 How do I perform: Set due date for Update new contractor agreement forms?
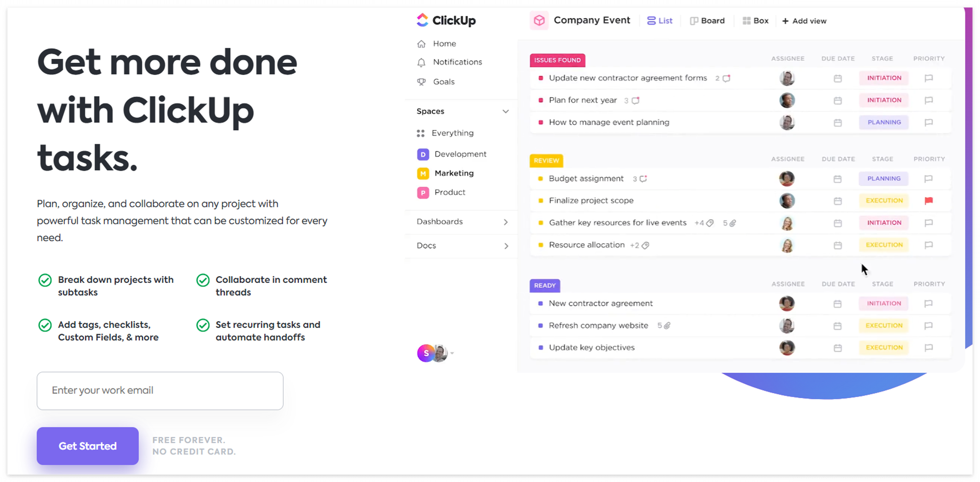coord(837,78)
